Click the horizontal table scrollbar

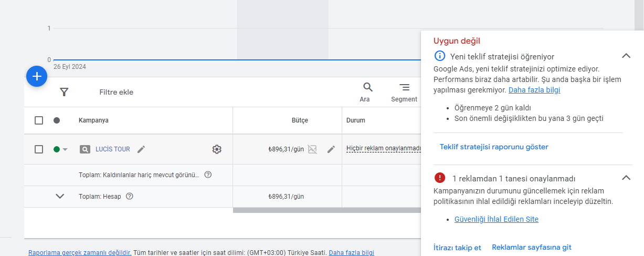tap(327, 210)
